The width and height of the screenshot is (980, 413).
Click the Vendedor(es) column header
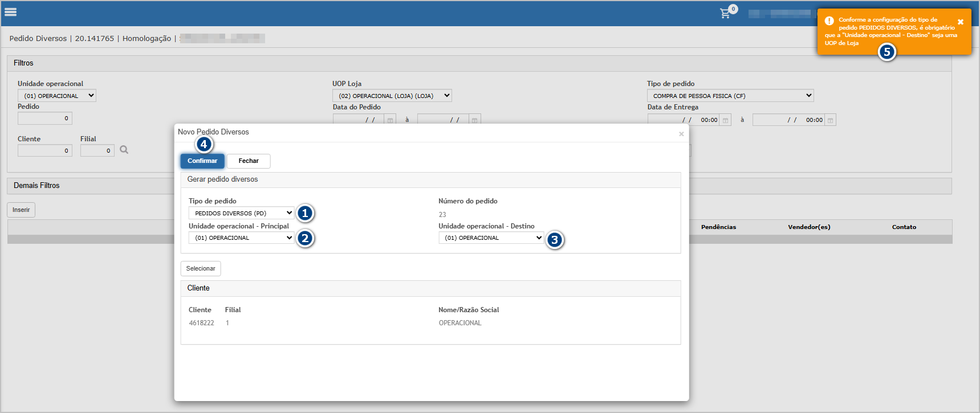[x=809, y=227]
